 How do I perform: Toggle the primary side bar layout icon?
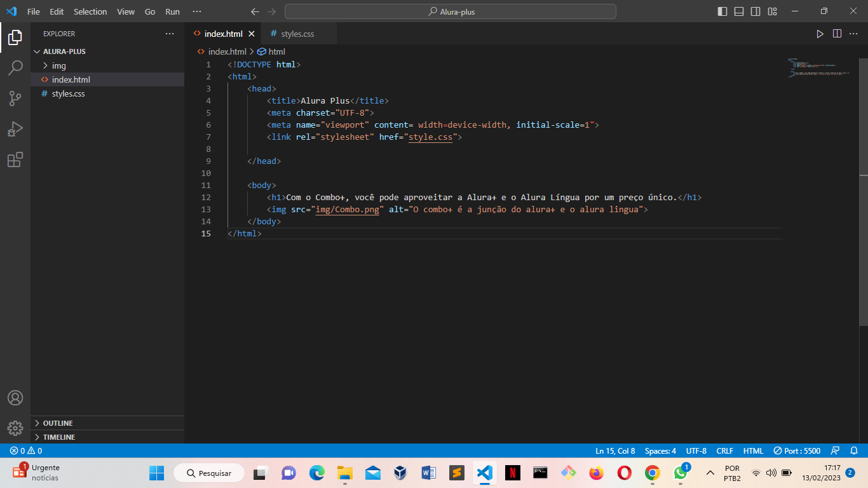(722, 11)
